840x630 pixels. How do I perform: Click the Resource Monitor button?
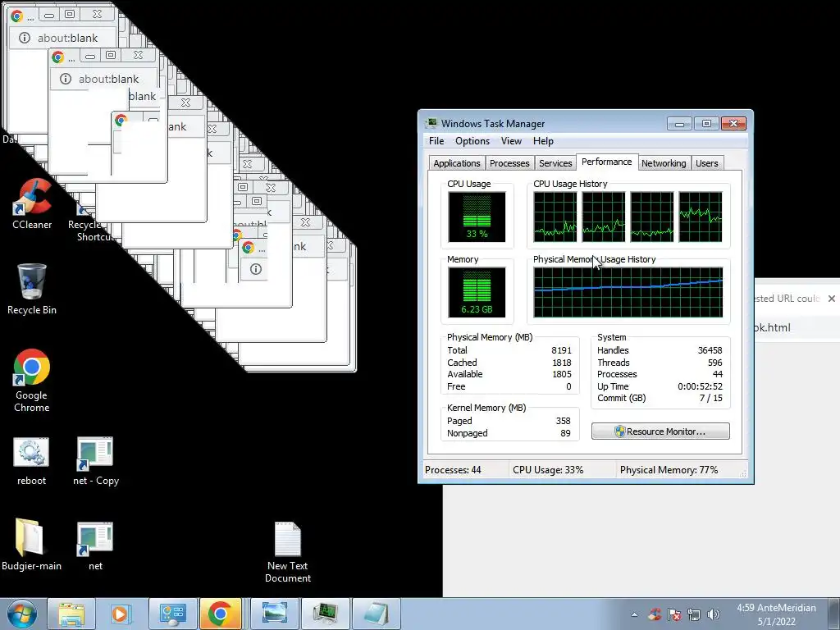point(660,431)
